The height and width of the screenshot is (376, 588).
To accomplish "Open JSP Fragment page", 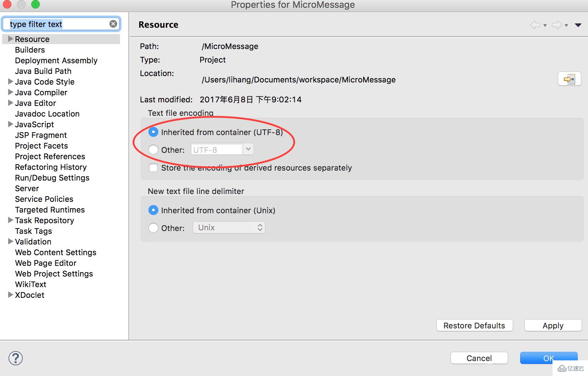I will point(41,135).
